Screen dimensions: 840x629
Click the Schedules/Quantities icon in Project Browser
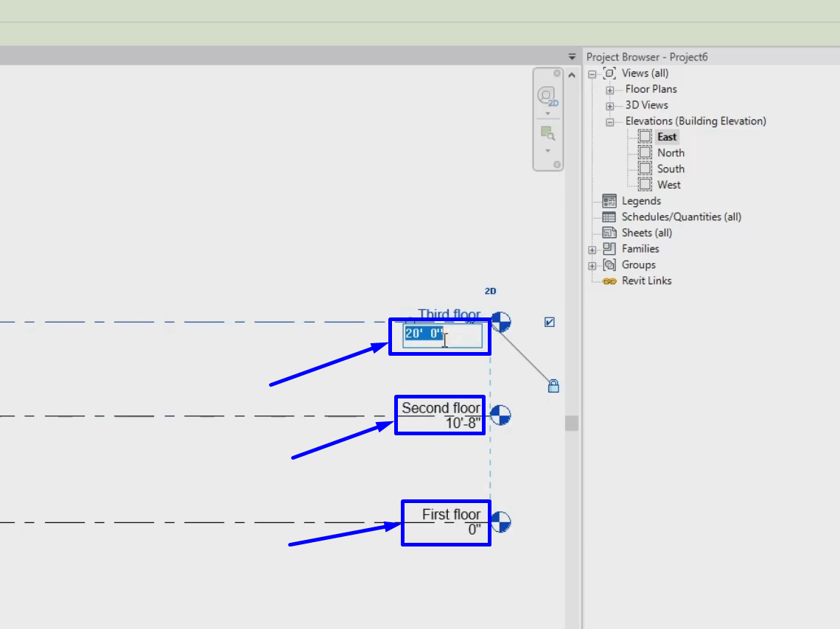(610, 217)
